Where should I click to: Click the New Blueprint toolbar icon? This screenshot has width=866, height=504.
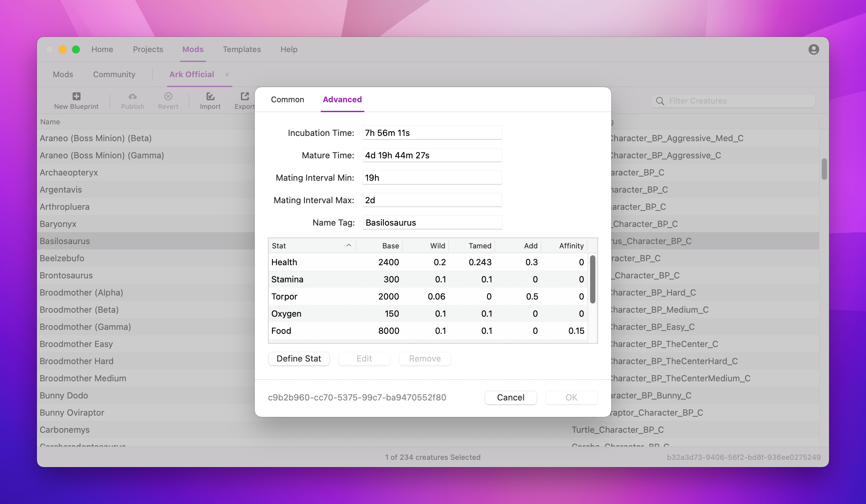[76, 96]
